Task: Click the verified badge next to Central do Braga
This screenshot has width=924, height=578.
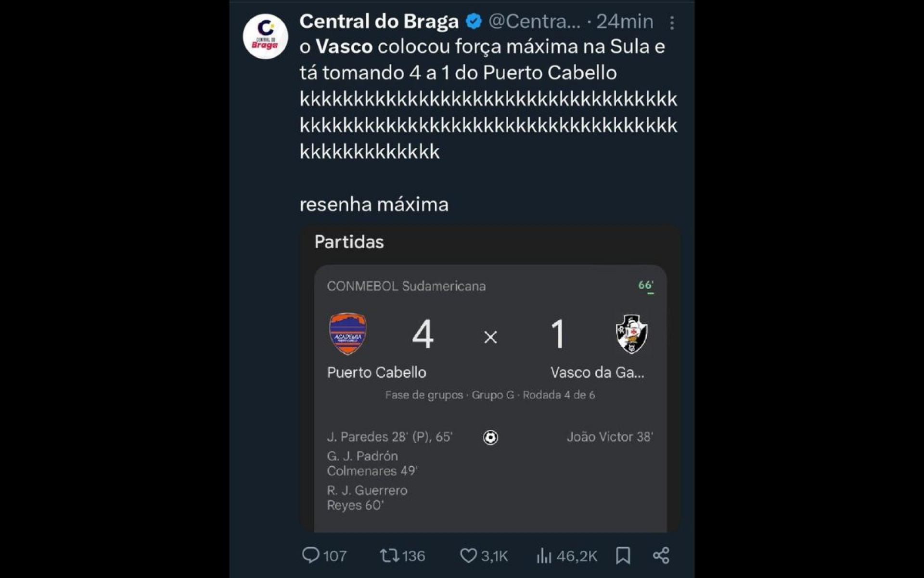Action: click(474, 21)
